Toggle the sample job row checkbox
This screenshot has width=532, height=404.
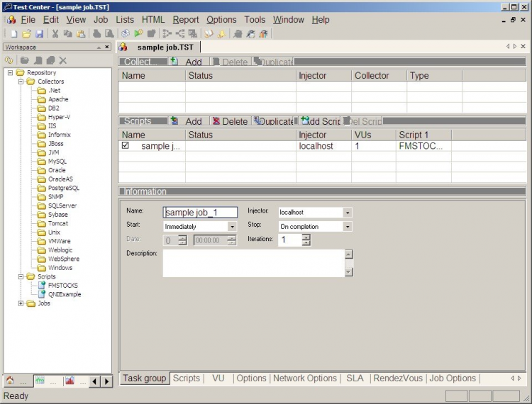(x=126, y=146)
